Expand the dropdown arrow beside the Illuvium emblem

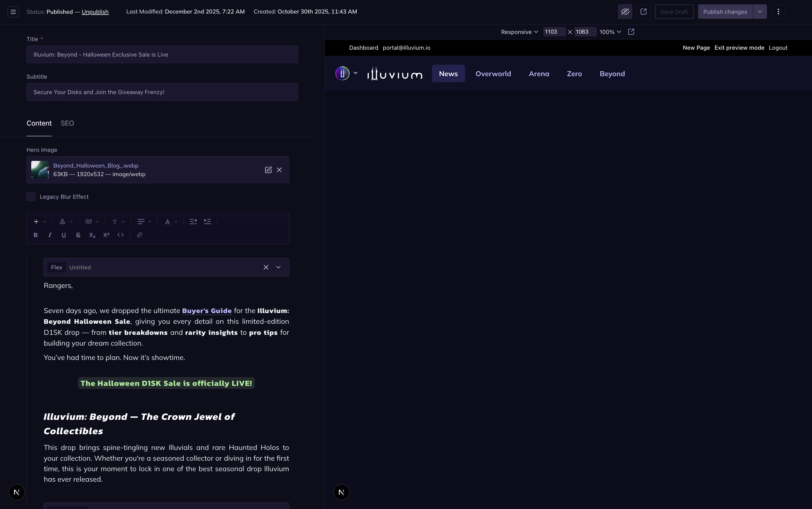pos(355,73)
